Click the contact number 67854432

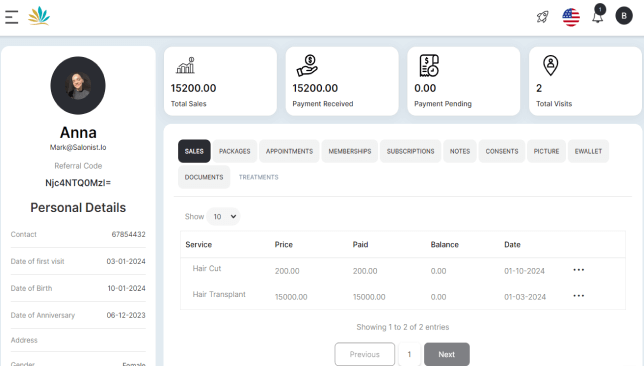[x=129, y=234]
